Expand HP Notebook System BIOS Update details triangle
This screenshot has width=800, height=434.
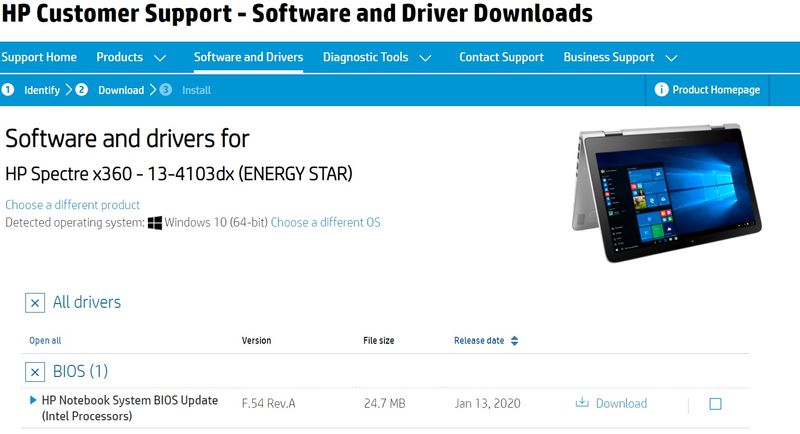(33, 400)
